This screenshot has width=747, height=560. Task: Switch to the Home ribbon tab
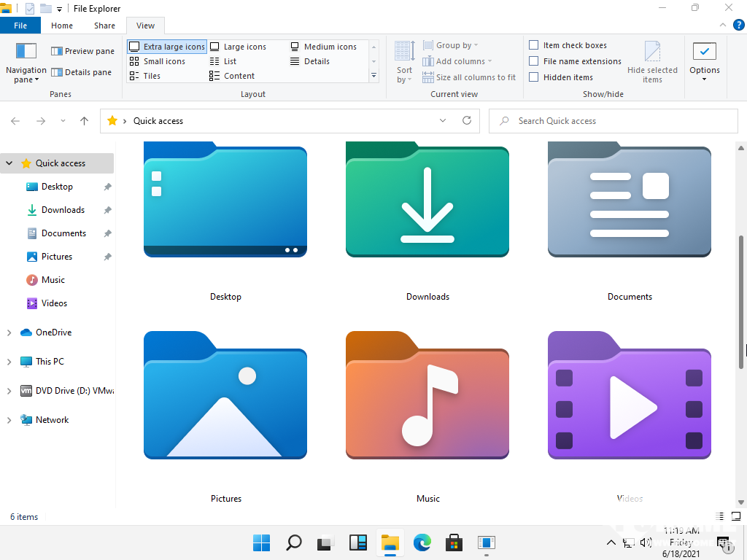tap(62, 26)
